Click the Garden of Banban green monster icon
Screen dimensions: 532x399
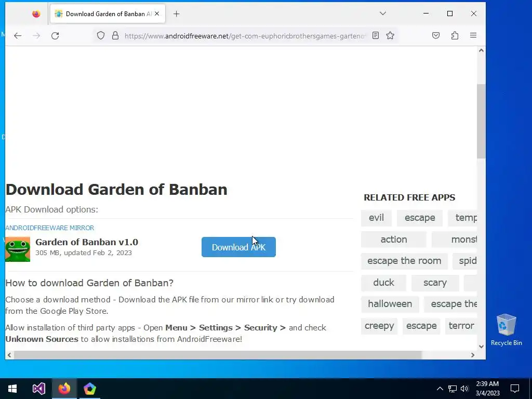(18, 249)
